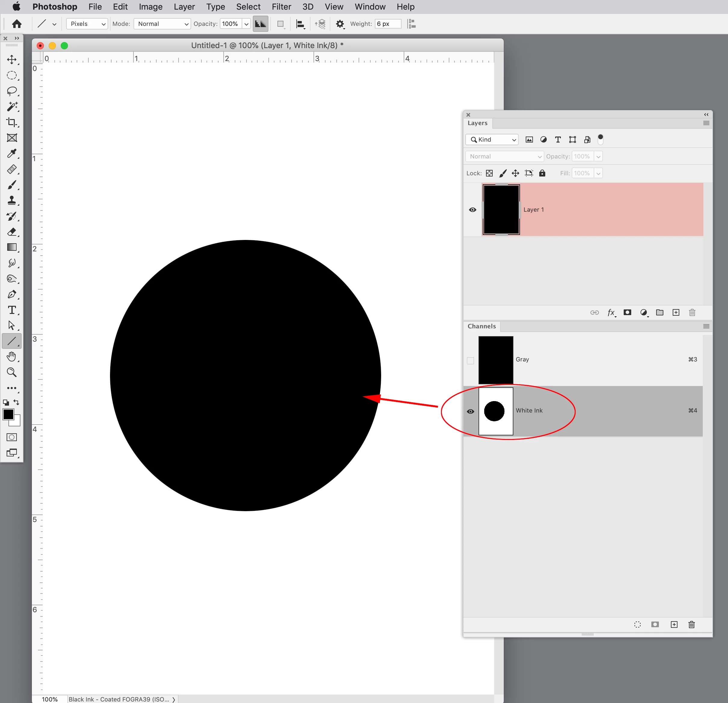Select the Zoom tool

coord(12,372)
